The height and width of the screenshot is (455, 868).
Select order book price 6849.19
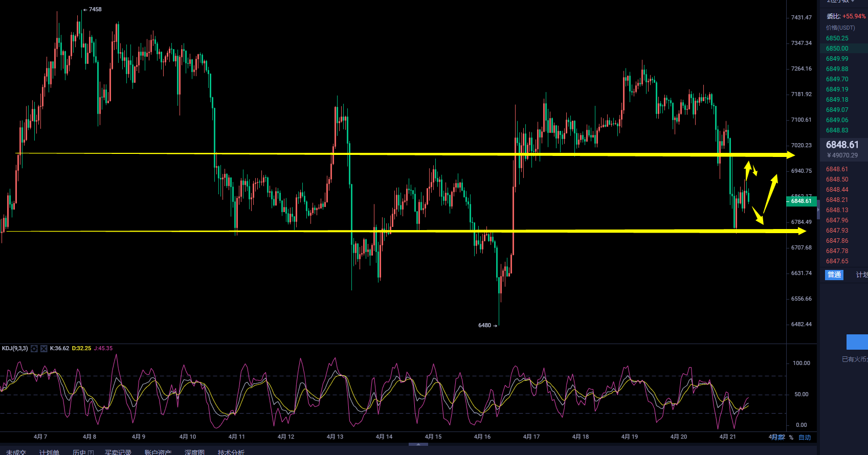tap(837, 89)
